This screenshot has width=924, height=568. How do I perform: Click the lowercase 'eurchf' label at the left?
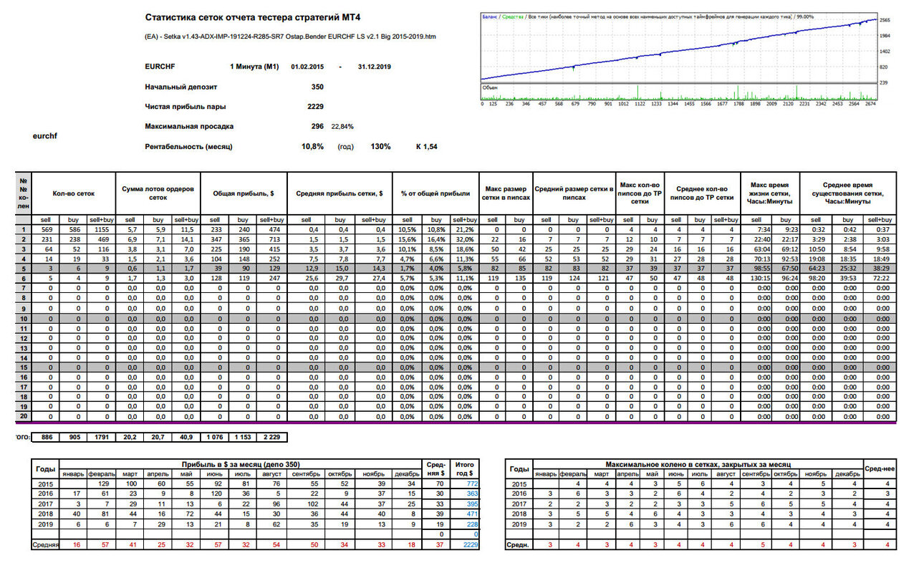[45, 135]
